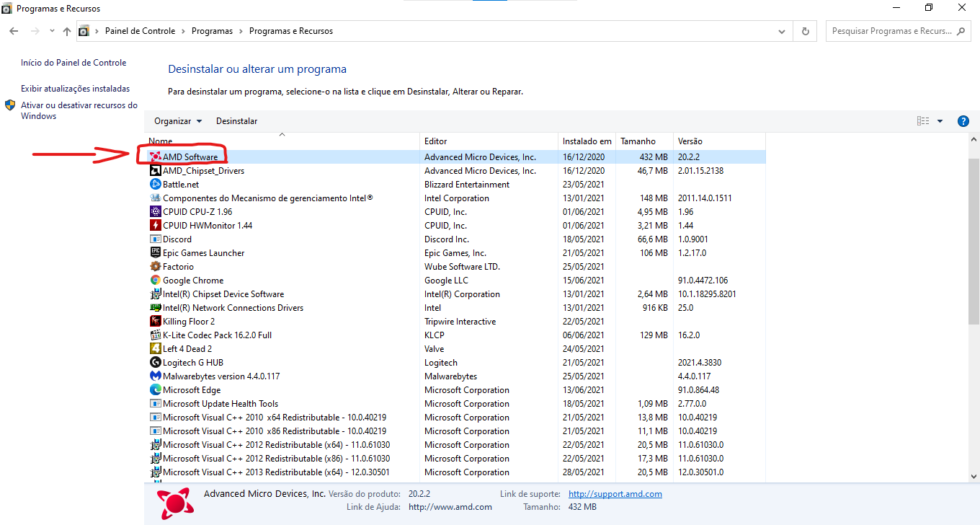Click the Logitech G HUB icon
The image size is (980, 525).
tap(155, 363)
